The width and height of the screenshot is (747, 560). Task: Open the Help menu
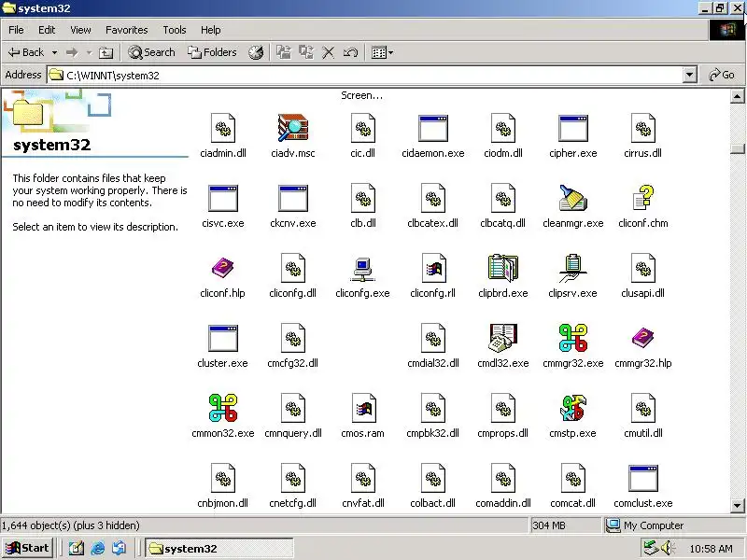(x=211, y=30)
